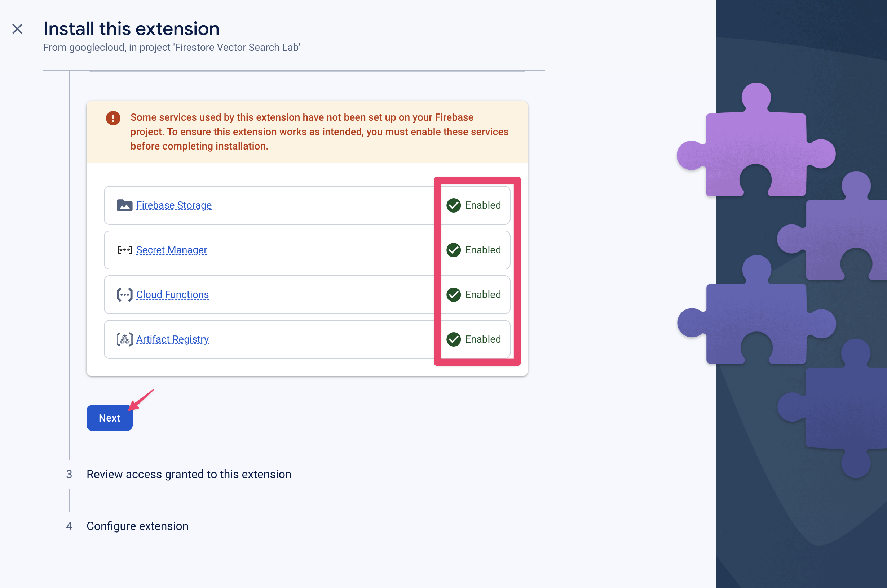Toggle the Cloud Functions enabled status
The height and width of the screenshot is (588, 887).
point(473,294)
